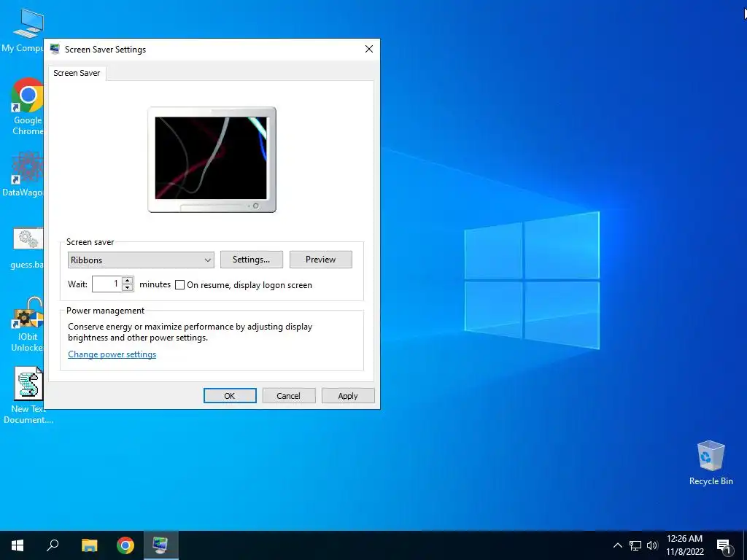Open taskbar search magnifier
This screenshot has width=747, height=560.
point(53,545)
